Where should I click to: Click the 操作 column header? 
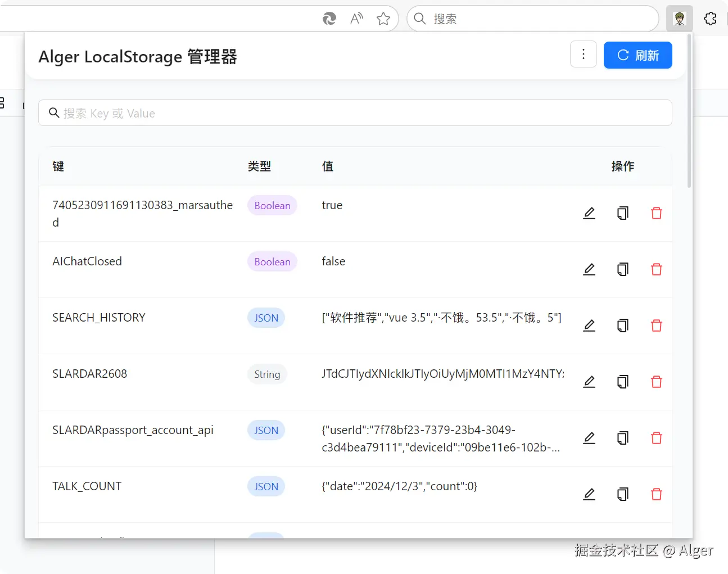[x=623, y=166]
